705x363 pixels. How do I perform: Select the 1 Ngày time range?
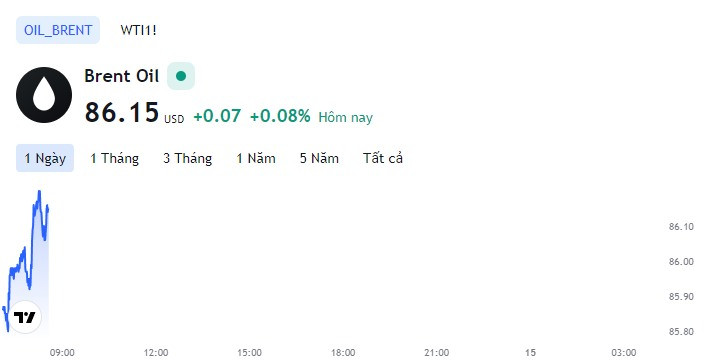pyautogui.click(x=45, y=158)
